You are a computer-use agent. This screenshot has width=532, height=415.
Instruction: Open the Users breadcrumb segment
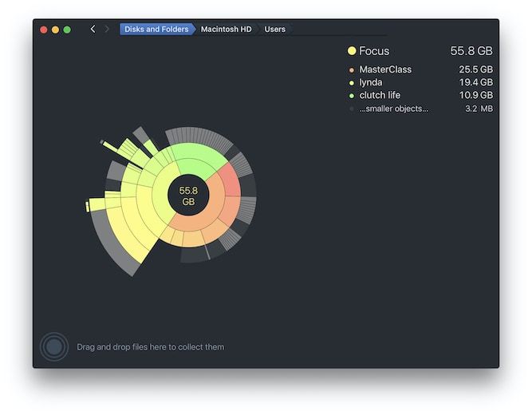275,30
